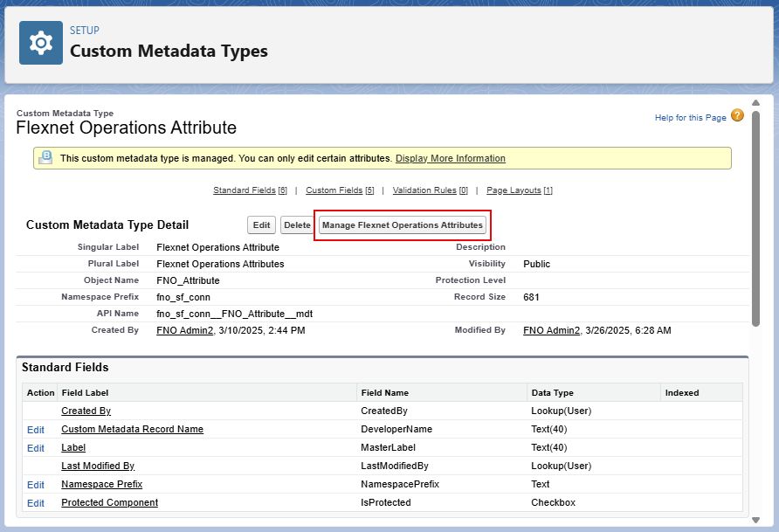Jump to Custom Fields [5] section
This screenshot has height=532, width=779.
coord(340,190)
